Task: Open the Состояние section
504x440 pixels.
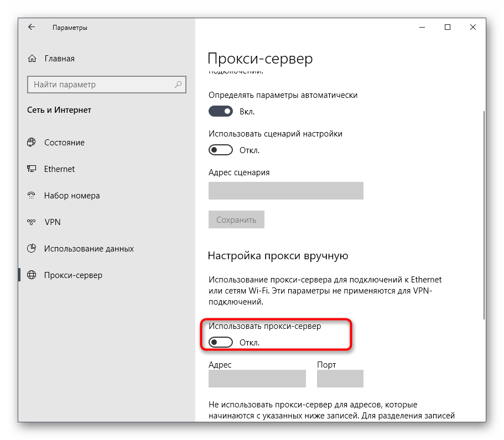Action: 64,143
